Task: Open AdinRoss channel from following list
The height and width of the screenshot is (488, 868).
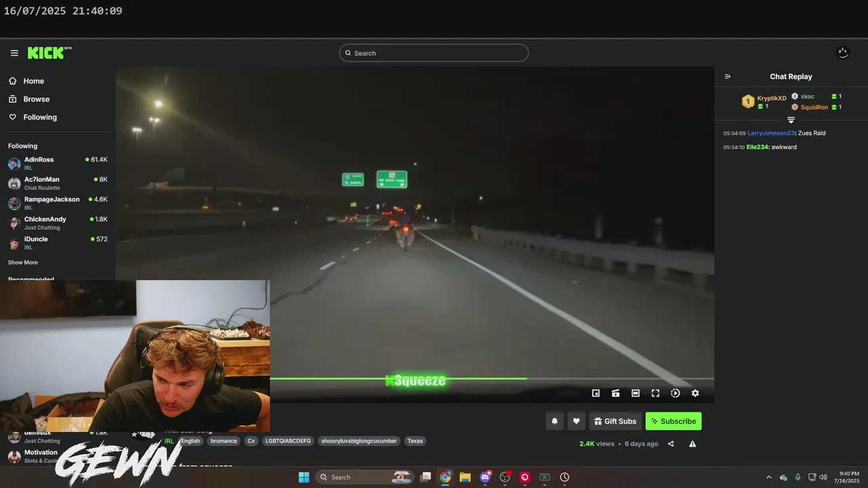Action: pyautogui.click(x=58, y=163)
